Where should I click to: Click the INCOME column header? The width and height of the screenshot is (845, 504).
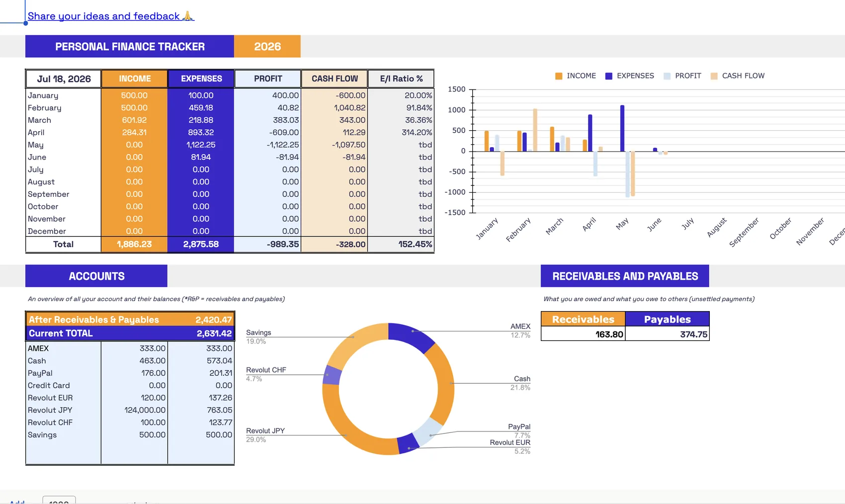tap(135, 79)
